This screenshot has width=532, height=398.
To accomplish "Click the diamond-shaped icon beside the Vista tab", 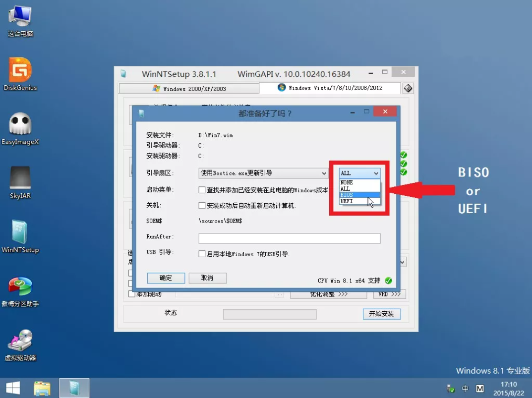I will click(x=408, y=89).
